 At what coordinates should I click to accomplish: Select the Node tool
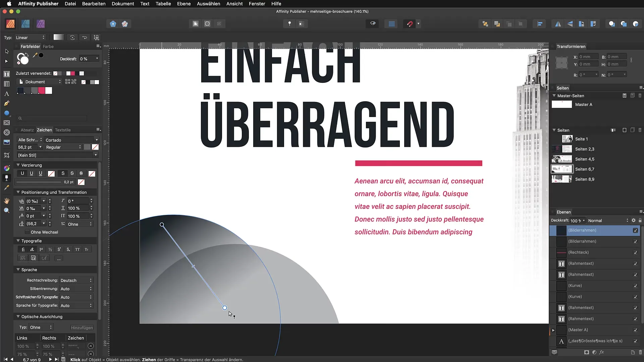point(7,61)
